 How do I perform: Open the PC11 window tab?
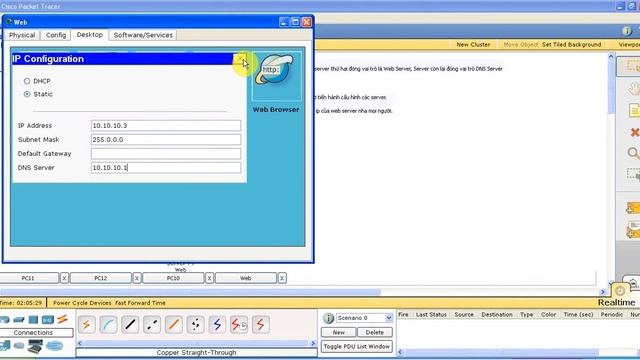point(28,278)
